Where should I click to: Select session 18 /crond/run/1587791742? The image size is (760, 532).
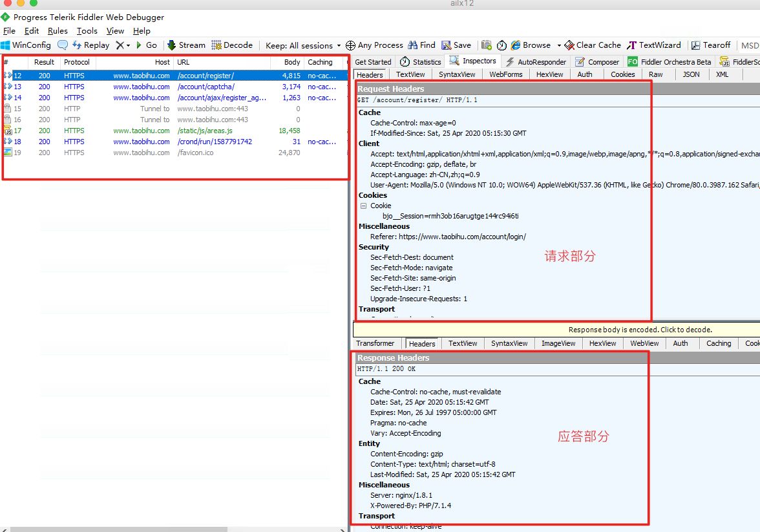174,142
